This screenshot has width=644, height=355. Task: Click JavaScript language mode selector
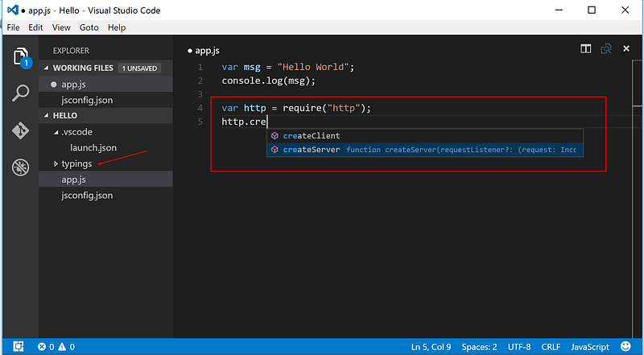(590, 347)
